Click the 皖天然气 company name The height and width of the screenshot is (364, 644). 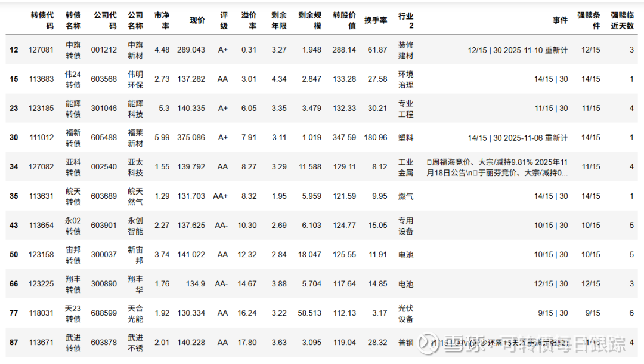[135, 196]
